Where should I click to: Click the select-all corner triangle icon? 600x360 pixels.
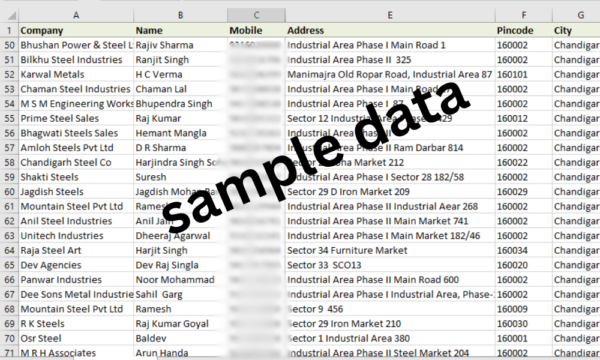[11, 15]
